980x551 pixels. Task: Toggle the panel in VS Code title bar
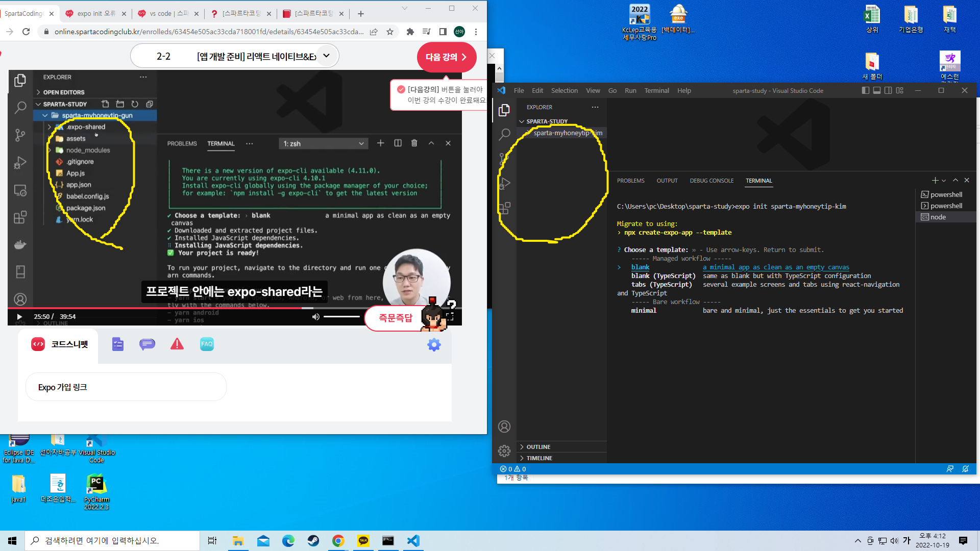click(x=877, y=90)
